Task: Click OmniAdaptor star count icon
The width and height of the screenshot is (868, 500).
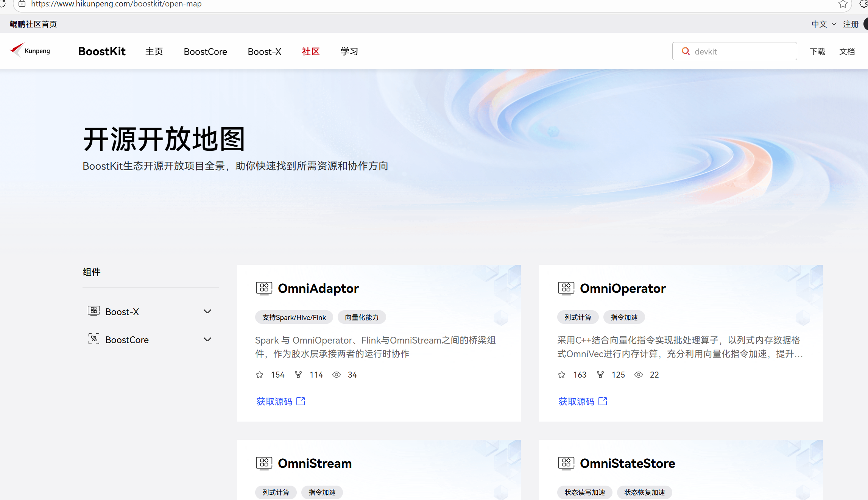Action: coord(260,375)
